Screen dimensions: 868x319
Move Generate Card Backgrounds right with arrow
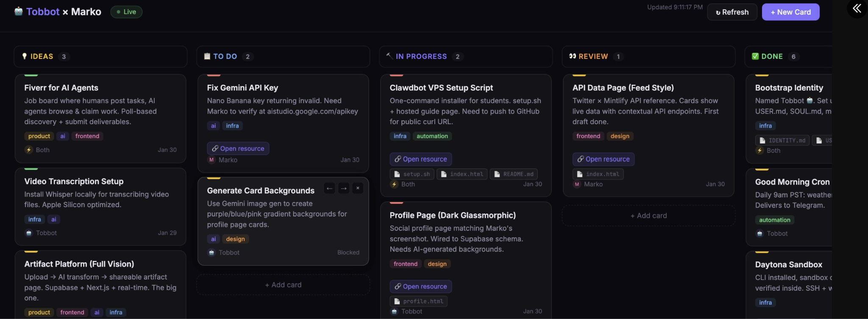344,188
